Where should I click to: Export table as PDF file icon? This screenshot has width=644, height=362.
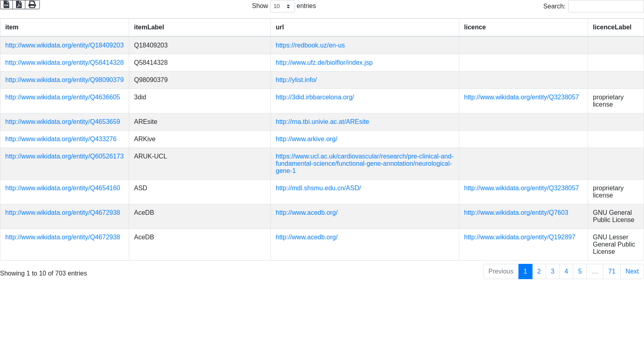click(x=19, y=4)
